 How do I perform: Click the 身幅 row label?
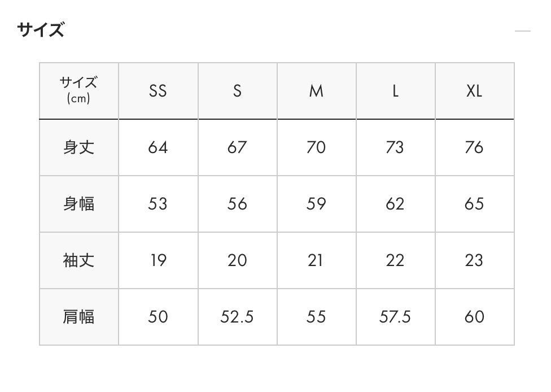tap(78, 204)
